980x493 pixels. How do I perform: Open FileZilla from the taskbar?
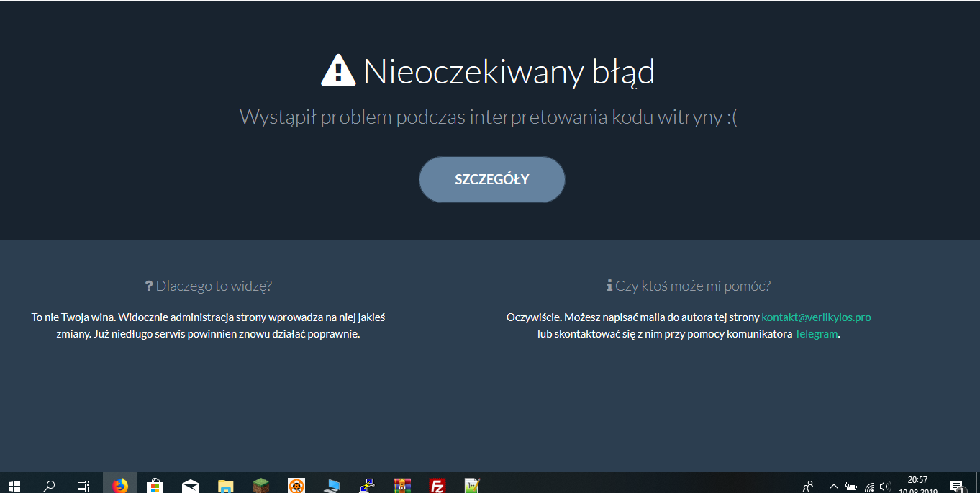tap(437, 486)
